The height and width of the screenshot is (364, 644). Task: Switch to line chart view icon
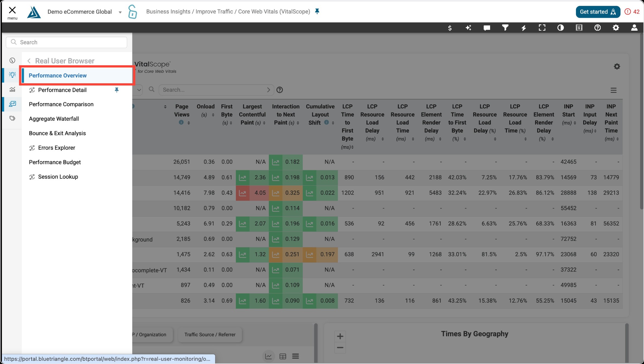pyautogui.click(x=268, y=356)
